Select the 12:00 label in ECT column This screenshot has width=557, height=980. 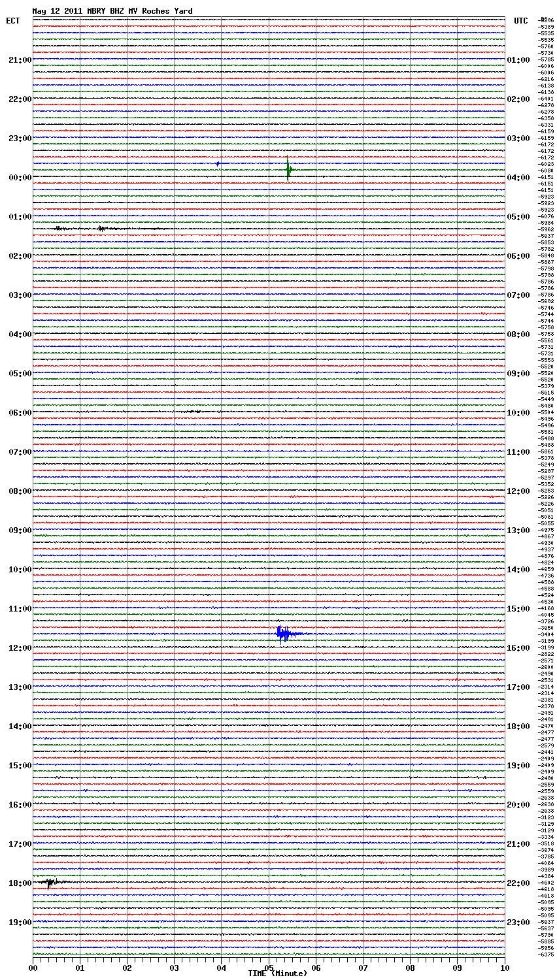[x=20, y=648]
